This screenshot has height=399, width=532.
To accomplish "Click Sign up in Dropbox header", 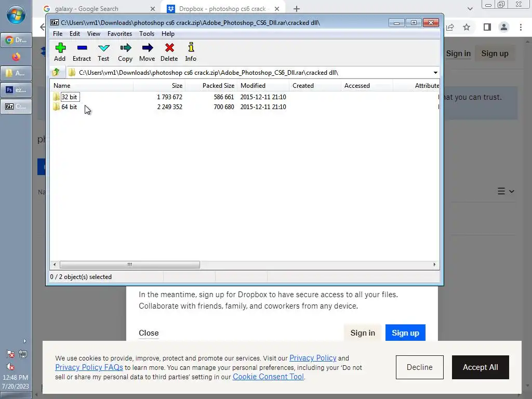I will (x=495, y=54).
